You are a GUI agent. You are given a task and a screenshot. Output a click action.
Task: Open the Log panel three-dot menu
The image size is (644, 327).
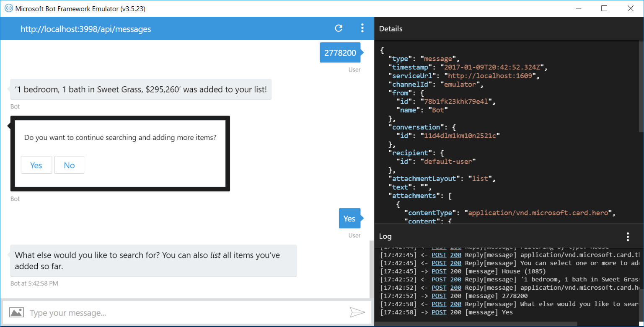(x=628, y=237)
